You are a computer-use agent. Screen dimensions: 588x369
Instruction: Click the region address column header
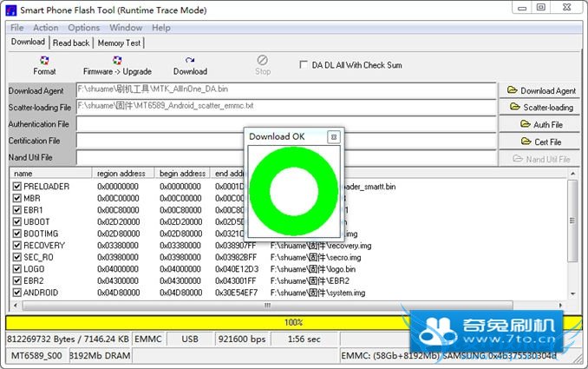(123, 174)
